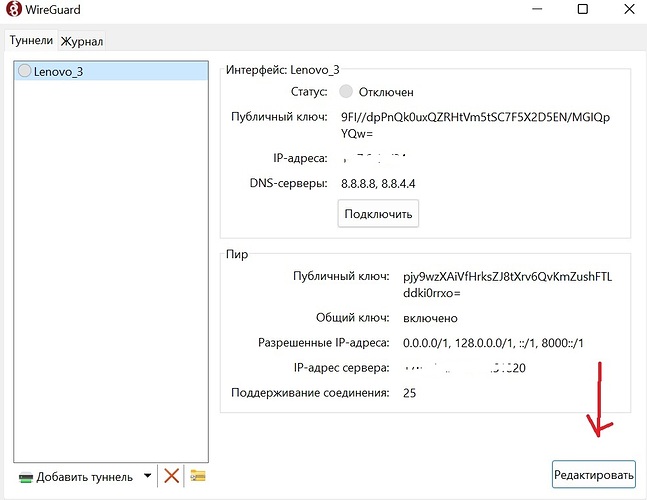This screenshot has height=500, width=647.
Task: Close the WireGuard window
Action: [629, 9]
